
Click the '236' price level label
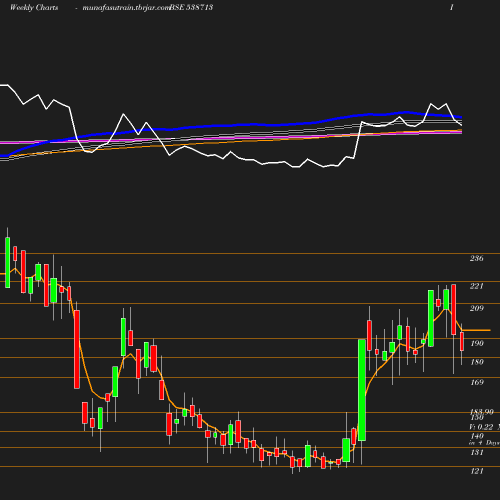pos(476,258)
